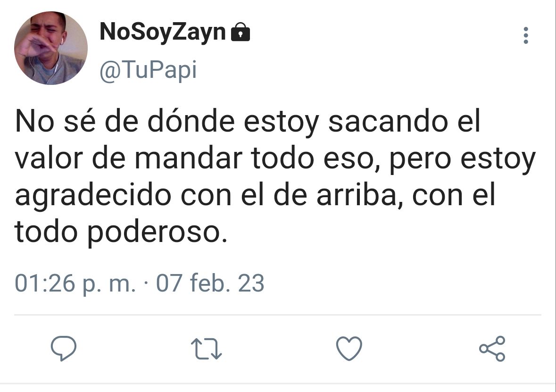The height and width of the screenshot is (392, 556).
Task: Like the tweet with the heart icon
Action: pyautogui.click(x=349, y=348)
